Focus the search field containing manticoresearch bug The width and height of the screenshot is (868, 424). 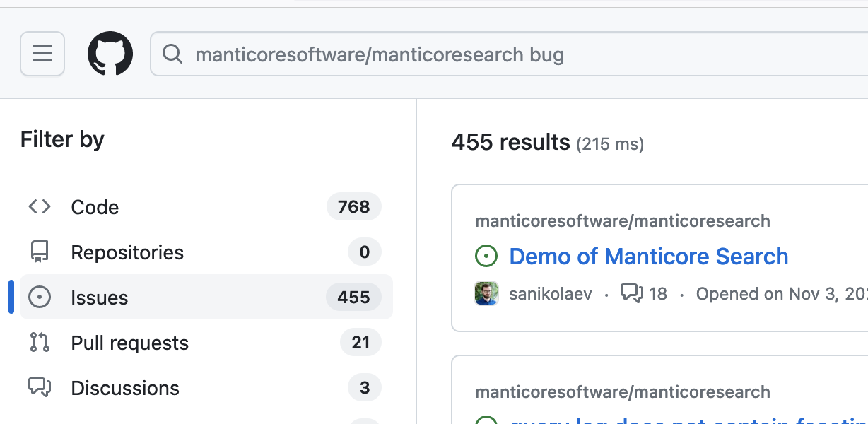tap(509, 54)
